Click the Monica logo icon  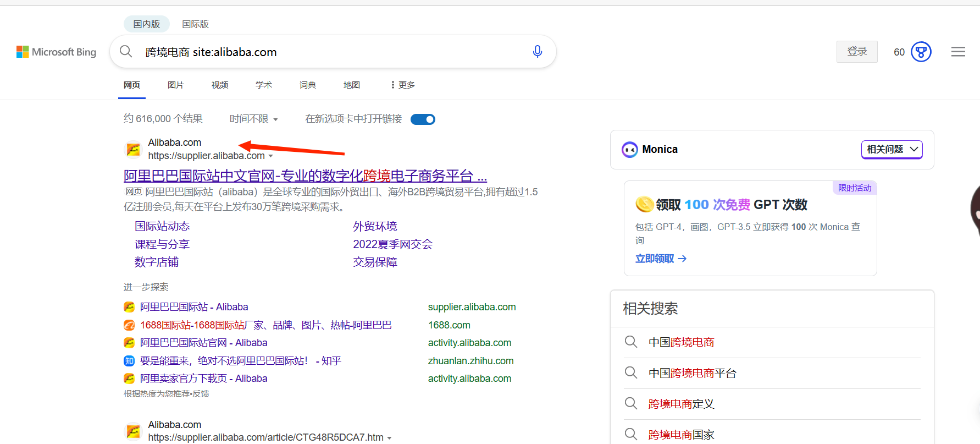pyautogui.click(x=629, y=150)
